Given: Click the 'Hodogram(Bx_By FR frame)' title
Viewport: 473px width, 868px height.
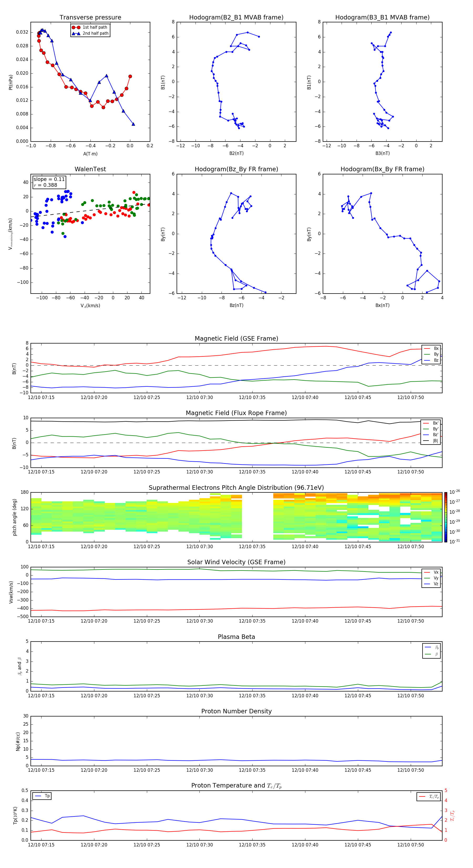Looking at the screenshot, I should (x=382, y=169).
